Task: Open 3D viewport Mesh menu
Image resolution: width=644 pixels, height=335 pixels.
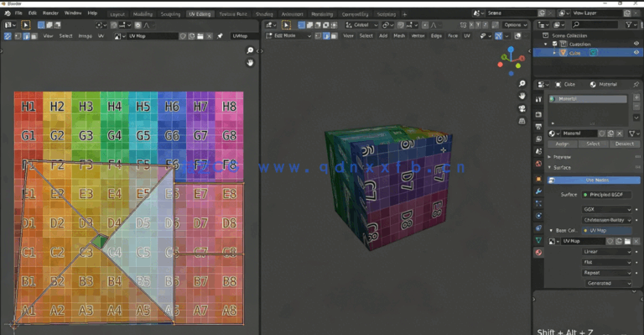Action: point(399,36)
